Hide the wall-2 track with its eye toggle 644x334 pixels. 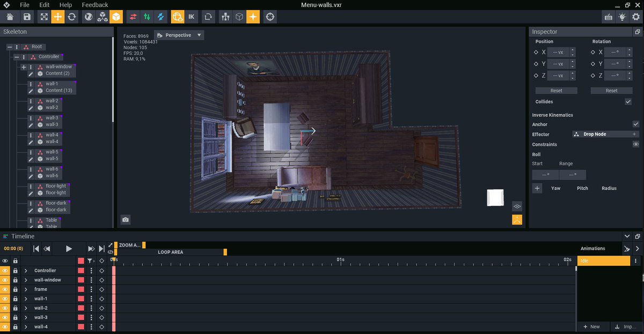click(x=5, y=308)
